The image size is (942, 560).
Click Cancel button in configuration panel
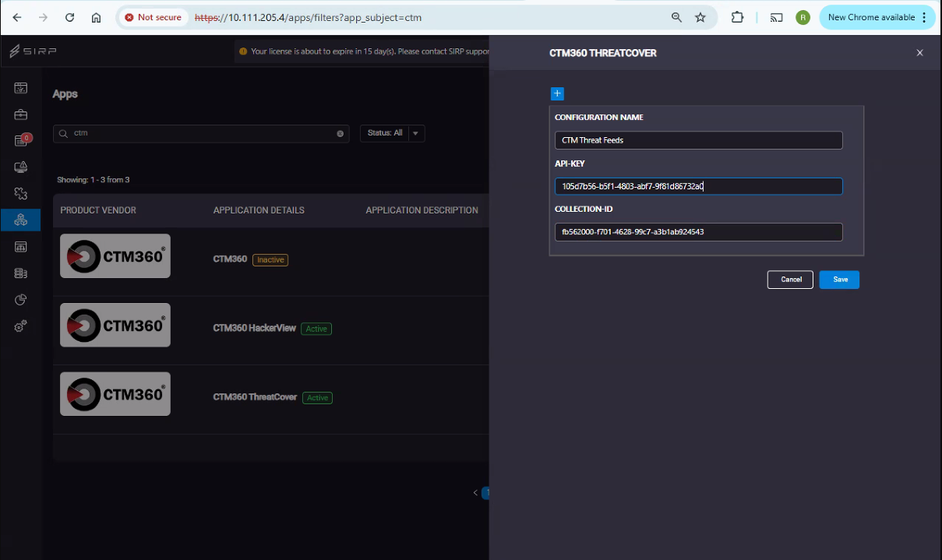coord(790,280)
